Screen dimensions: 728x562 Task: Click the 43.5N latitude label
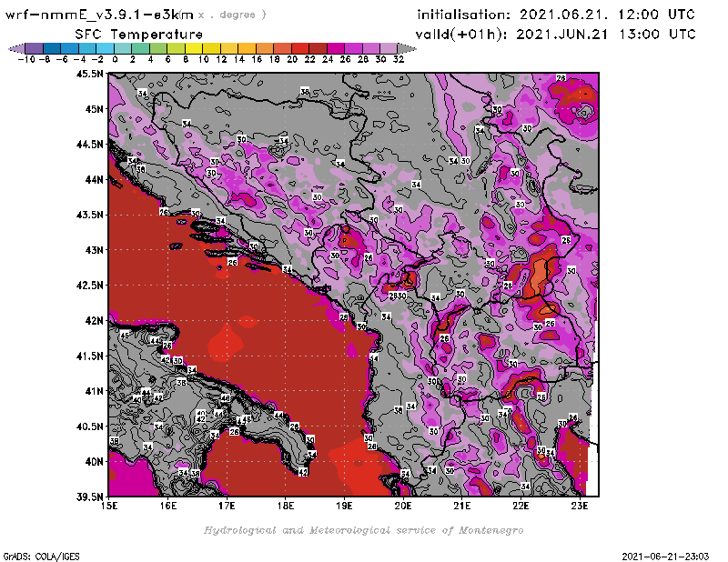click(x=89, y=215)
